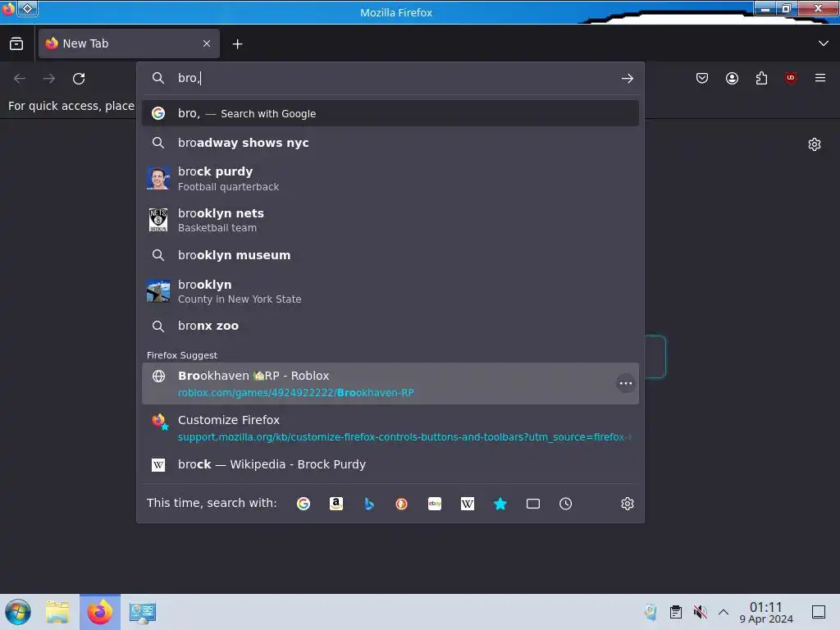Open the Save to Pocket icon

tap(702, 78)
